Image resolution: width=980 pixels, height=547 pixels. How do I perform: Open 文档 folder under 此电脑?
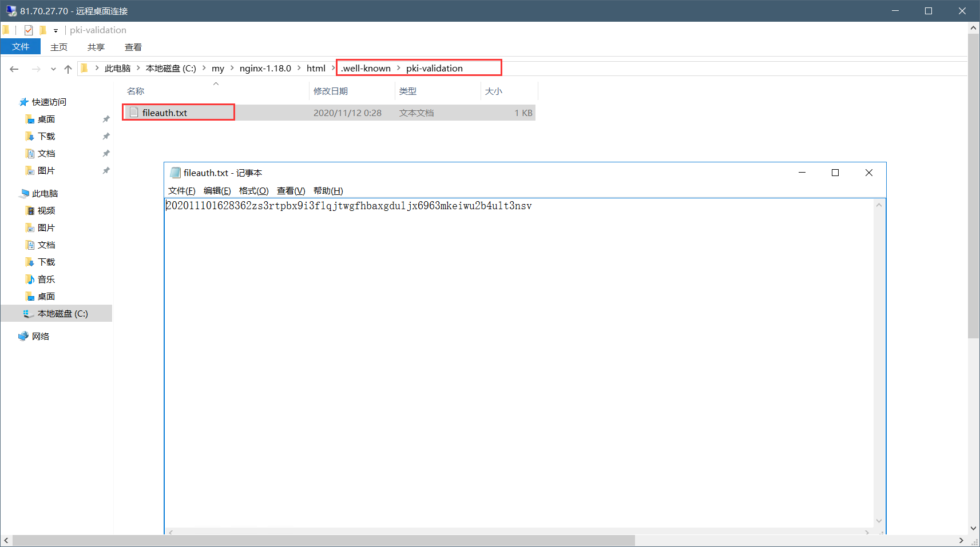pos(46,245)
